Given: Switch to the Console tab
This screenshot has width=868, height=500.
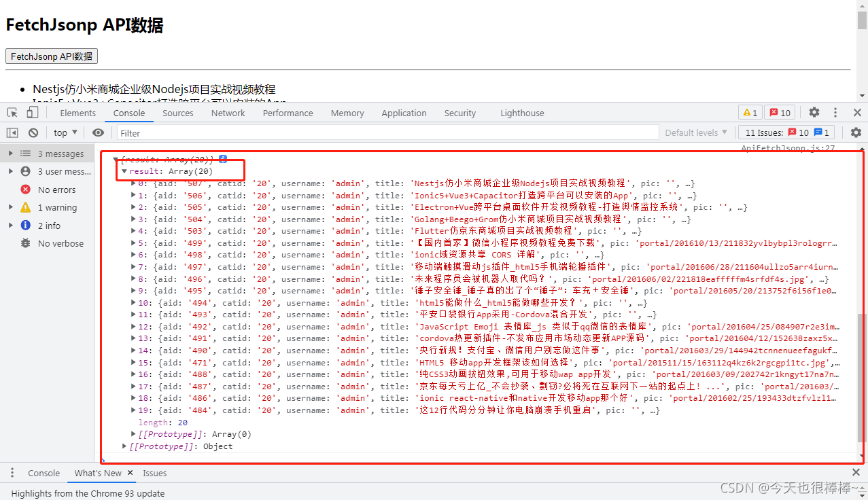Looking at the screenshot, I should (129, 113).
